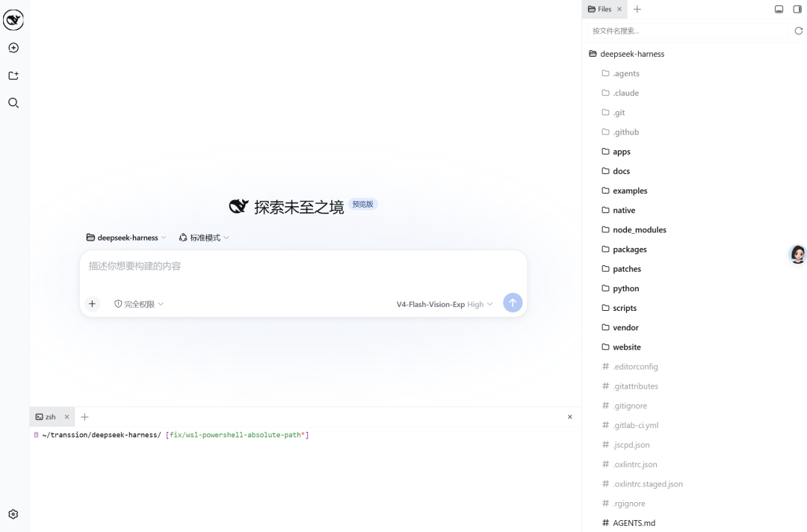
Task: Start a new chat with plus circle icon
Action: [13, 48]
